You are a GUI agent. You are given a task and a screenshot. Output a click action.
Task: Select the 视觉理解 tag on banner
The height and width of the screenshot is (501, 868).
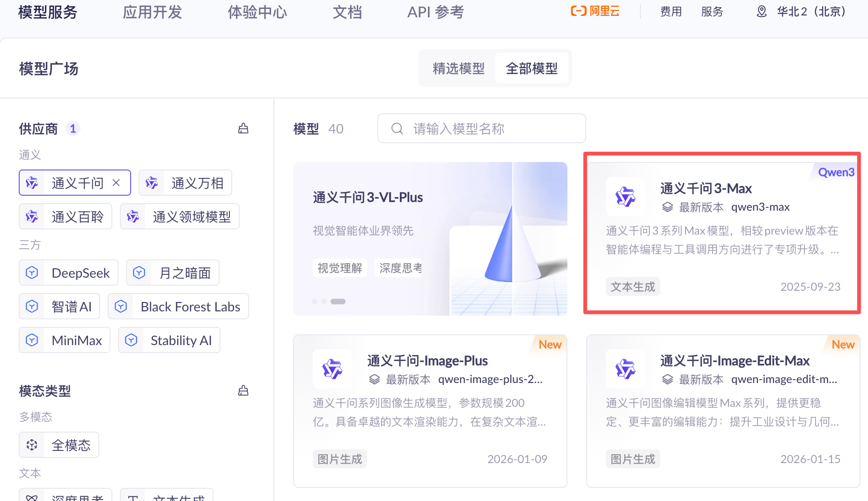coord(340,268)
